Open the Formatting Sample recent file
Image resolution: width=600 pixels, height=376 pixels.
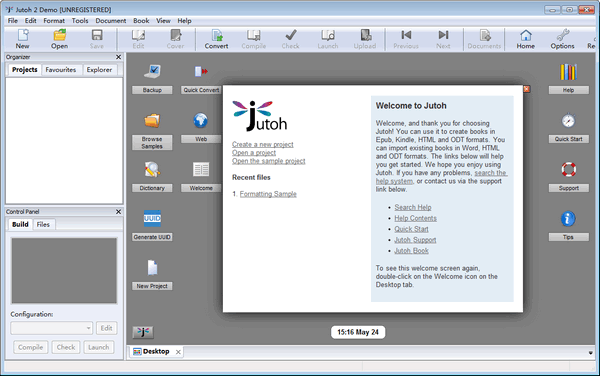click(268, 194)
